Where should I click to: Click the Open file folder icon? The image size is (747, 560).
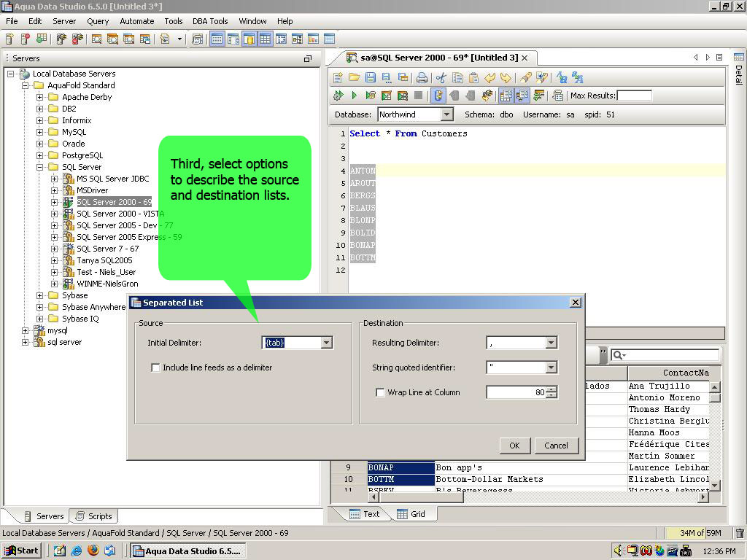(354, 77)
